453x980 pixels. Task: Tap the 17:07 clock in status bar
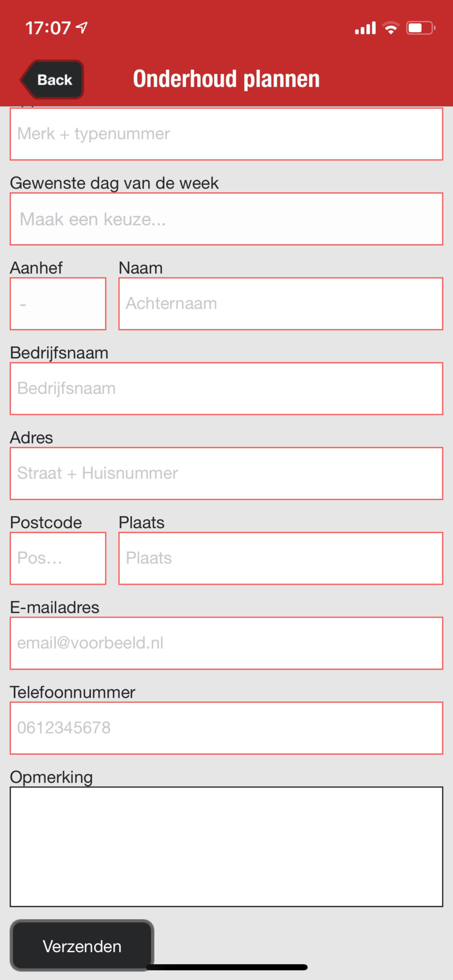coord(48,28)
